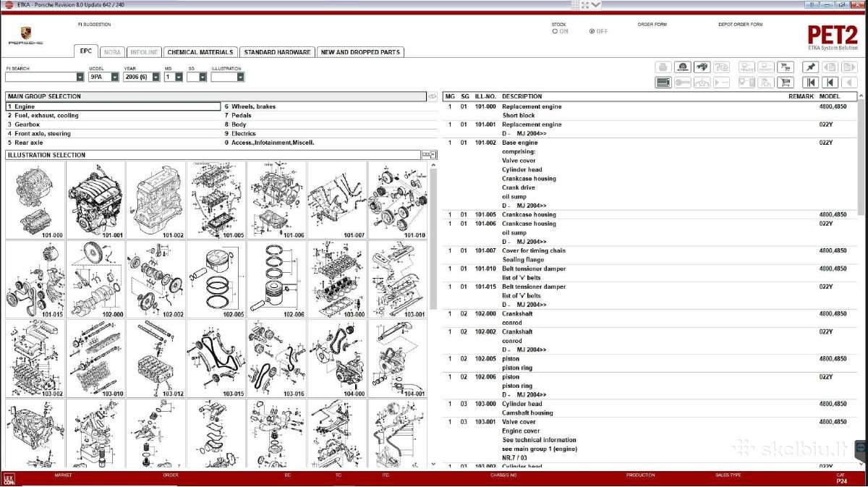868x487 pixels.
Task: Open illustration thumbnail 104-000
Action: point(337,359)
